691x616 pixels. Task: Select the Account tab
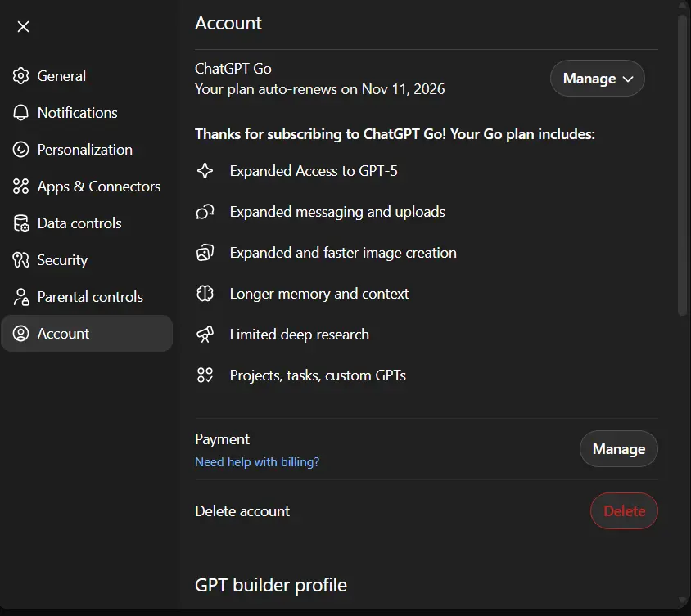pos(87,333)
